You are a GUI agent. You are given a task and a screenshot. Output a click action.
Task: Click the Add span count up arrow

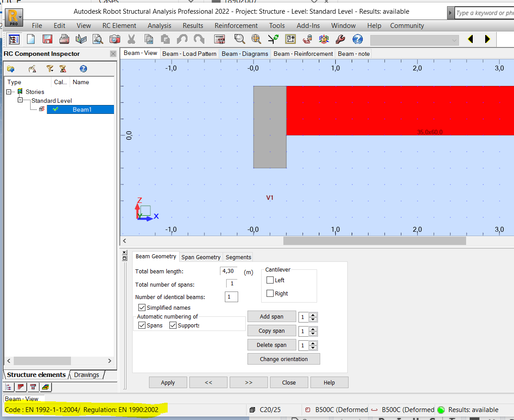tap(313, 315)
